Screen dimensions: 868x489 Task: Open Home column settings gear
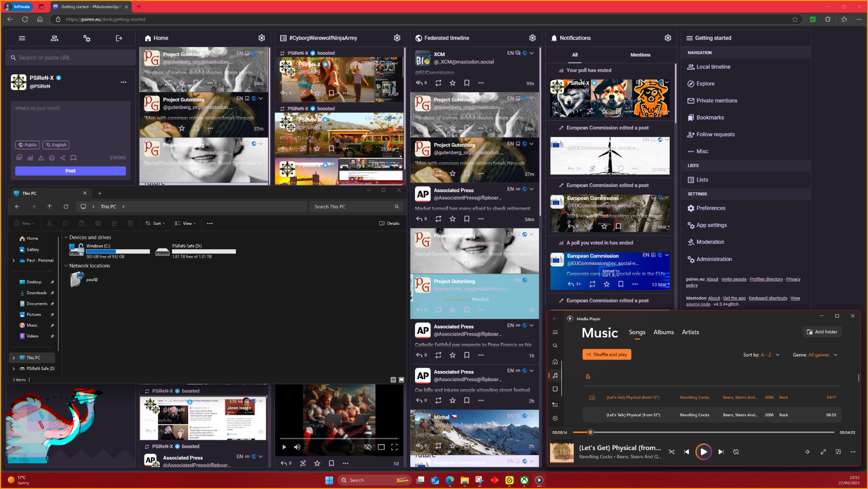point(262,38)
